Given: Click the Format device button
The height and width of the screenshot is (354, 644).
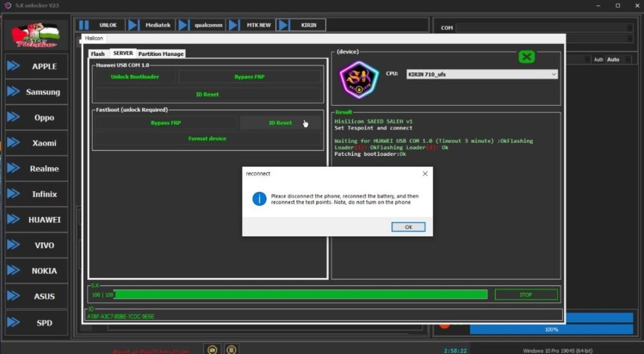Looking at the screenshot, I should (x=208, y=139).
